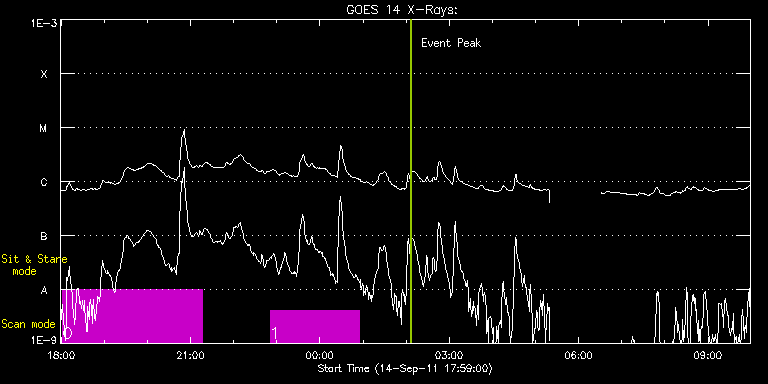The width and height of the screenshot is (768, 384).
Task: Click the 21:00 time axis tick
Action: coord(190,354)
